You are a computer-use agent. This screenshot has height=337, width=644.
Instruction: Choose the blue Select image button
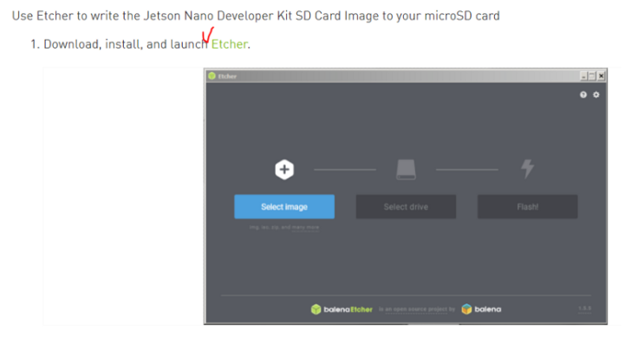[x=284, y=207]
